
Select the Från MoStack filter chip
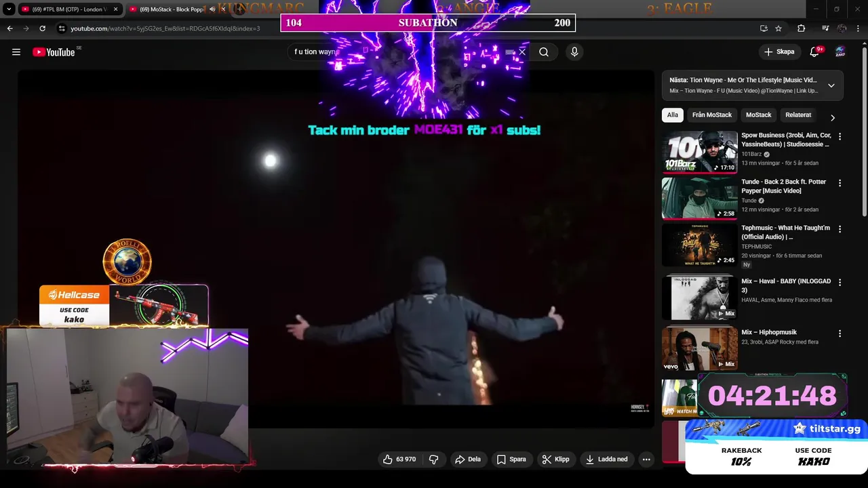click(712, 115)
